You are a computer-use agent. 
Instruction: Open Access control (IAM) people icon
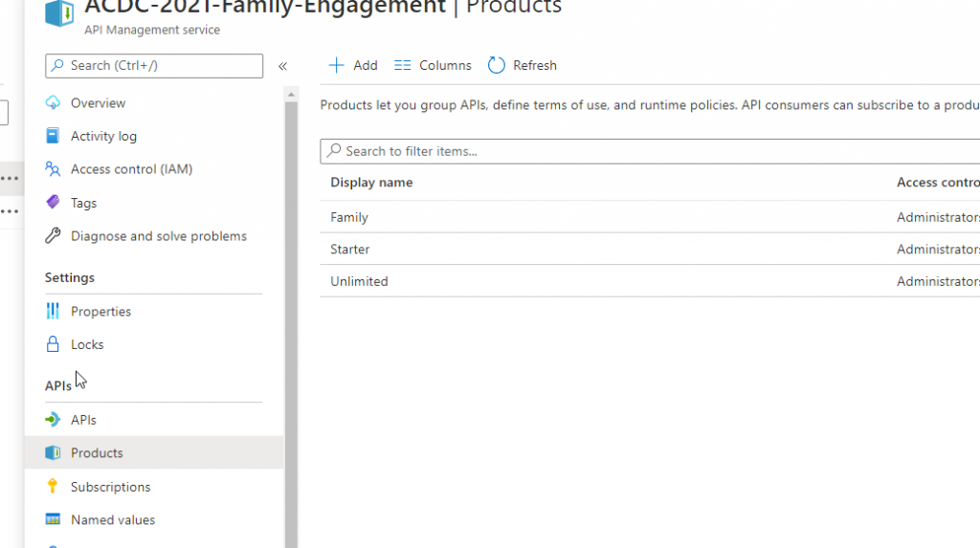(54, 169)
